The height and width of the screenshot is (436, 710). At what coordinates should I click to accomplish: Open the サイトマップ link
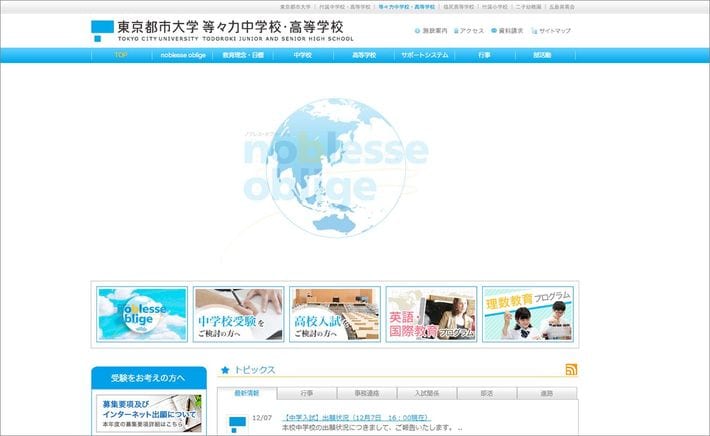click(552, 31)
